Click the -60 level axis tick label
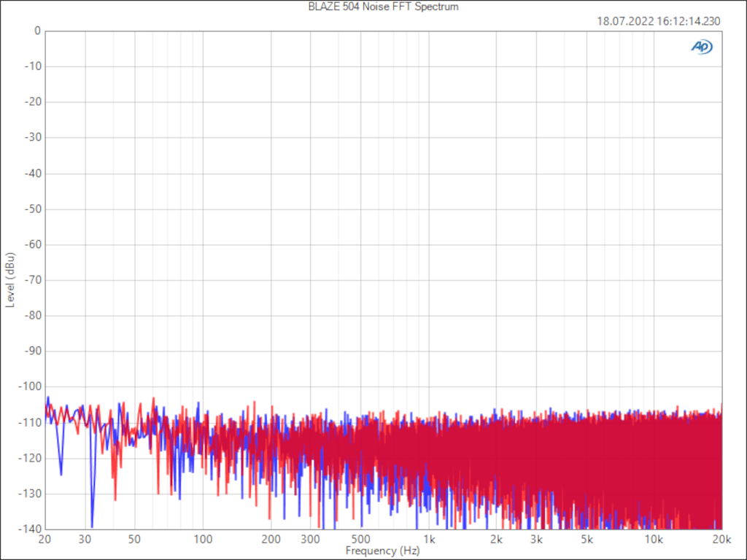Screen dimensions: 747x560 tap(33, 244)
